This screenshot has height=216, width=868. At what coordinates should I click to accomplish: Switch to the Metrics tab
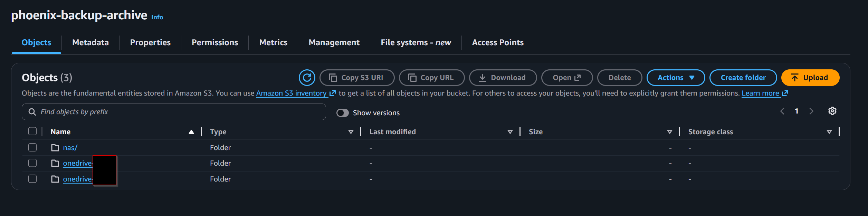(x=273, y=42)
